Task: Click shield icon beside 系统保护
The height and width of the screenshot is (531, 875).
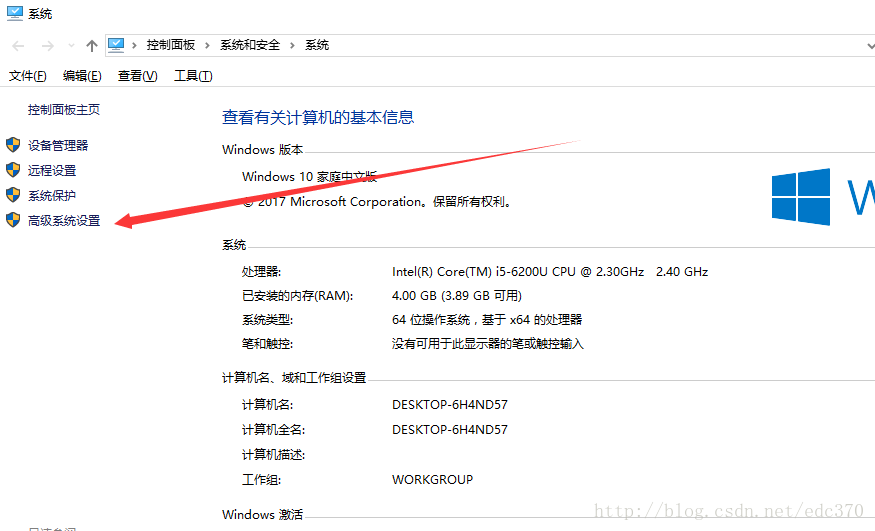Action: 13,195
